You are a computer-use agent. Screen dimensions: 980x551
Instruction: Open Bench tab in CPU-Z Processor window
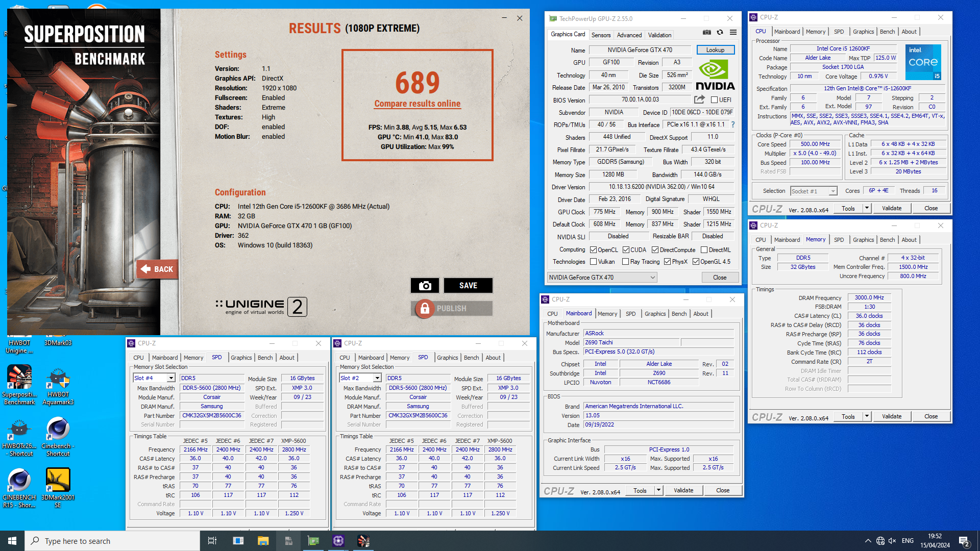pyautogui.click(x=887, y=32)
